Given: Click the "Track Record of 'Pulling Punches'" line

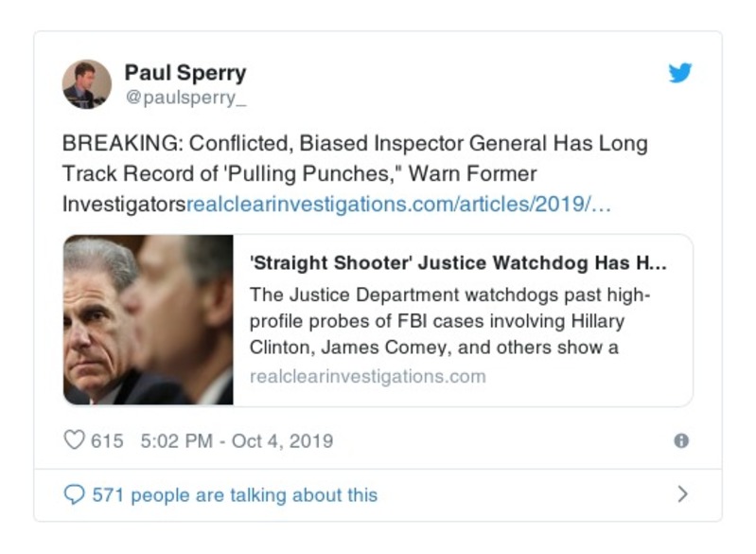Looking at the screenshot, I should [299, 174].
